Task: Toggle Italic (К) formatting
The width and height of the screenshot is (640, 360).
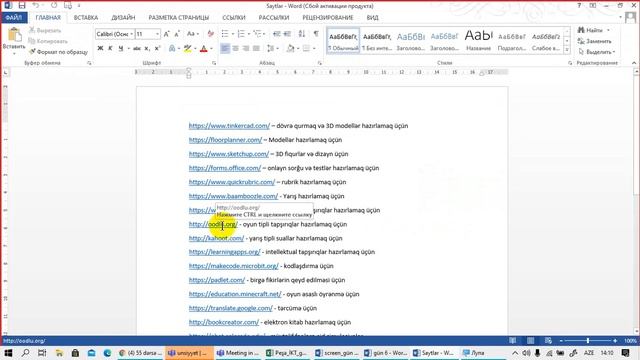Action: (110, 49)
